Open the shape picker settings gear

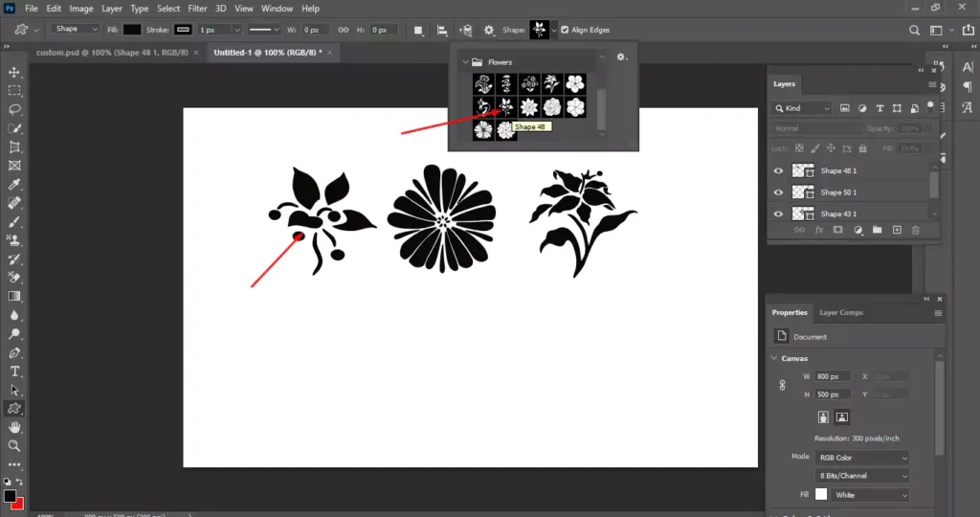pos(621,56)
